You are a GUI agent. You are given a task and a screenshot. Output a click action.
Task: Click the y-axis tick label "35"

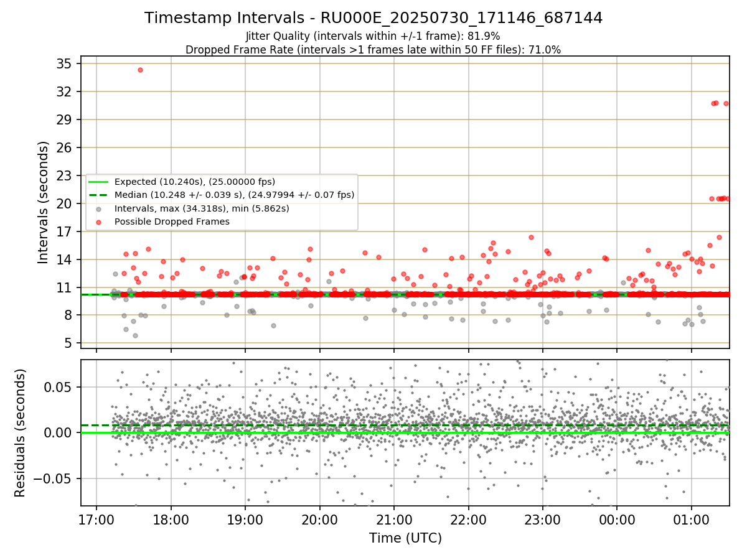63,63
